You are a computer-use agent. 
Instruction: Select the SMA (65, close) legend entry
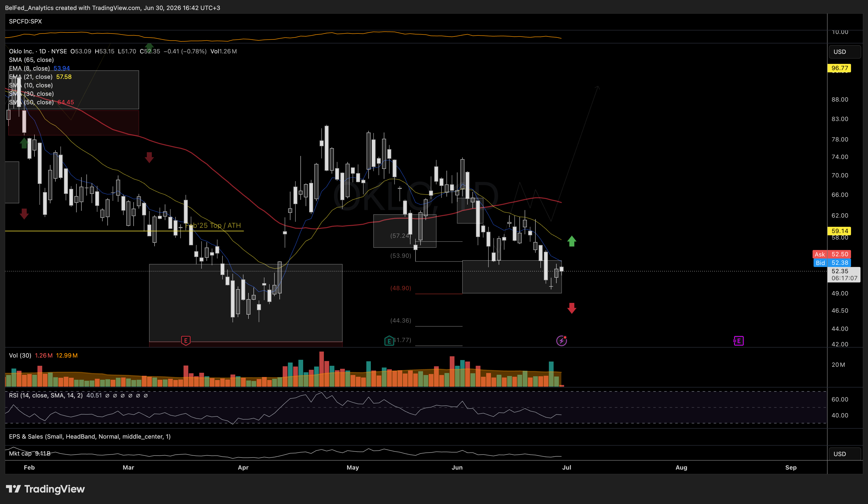click(x=31, y=60)
